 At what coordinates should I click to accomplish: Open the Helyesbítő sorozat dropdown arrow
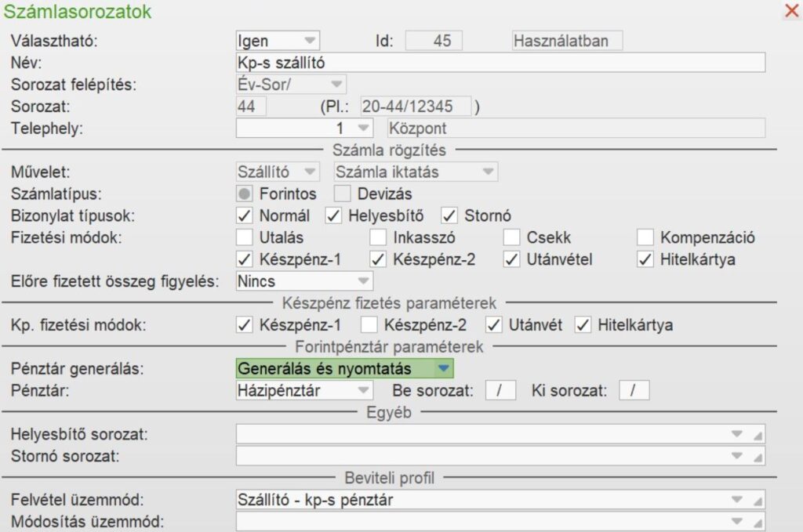tap(736, 432)
